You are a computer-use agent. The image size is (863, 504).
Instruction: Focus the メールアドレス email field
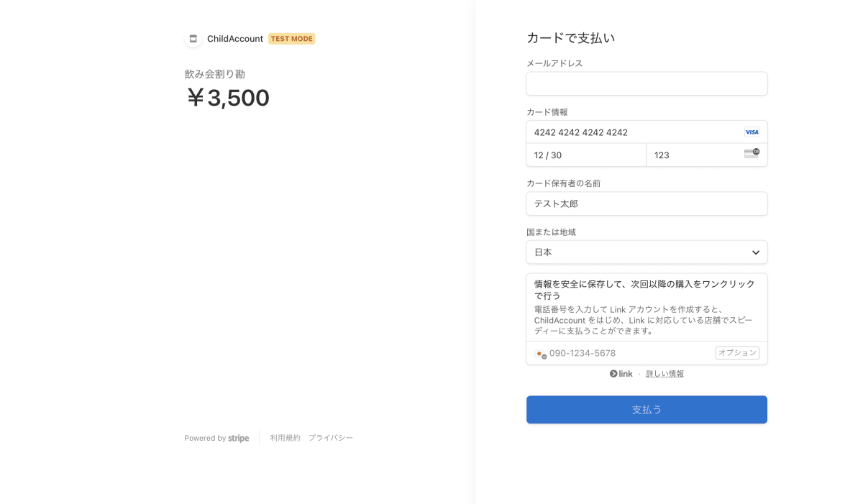click(x=647, y=83)
